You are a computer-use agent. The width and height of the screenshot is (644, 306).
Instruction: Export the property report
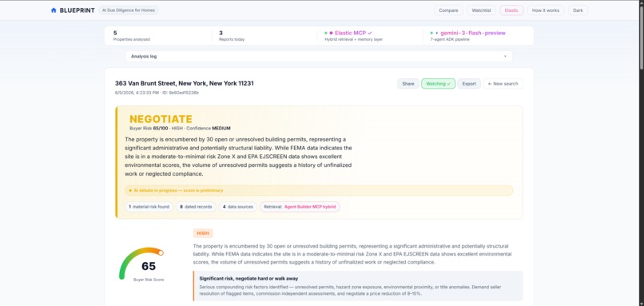point(469,84)
